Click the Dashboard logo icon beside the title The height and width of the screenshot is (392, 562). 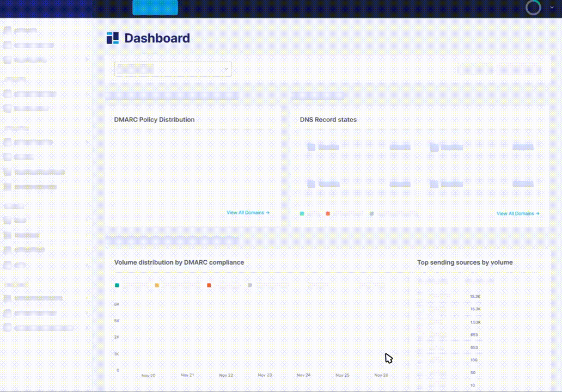pos(112,38)
